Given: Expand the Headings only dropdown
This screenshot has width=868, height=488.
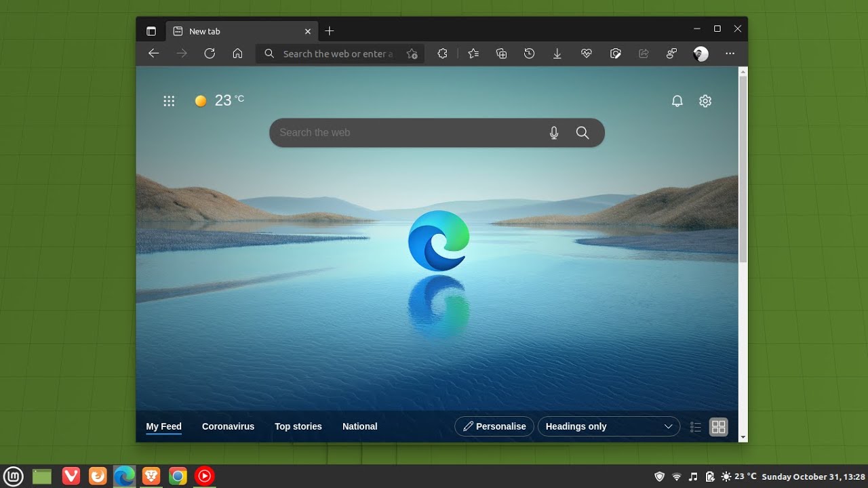Looking at the screenshot, I should (x=609, y=426).
